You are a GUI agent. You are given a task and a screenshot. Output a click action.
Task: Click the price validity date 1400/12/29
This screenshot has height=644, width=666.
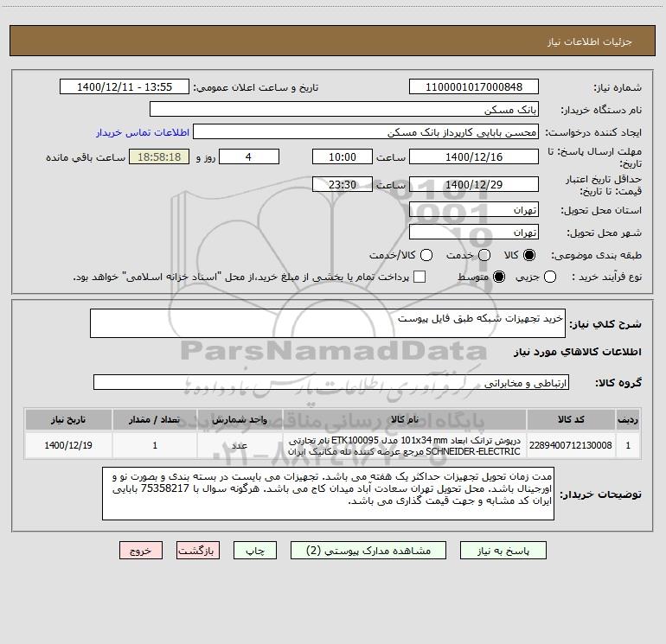pos(474,184)
